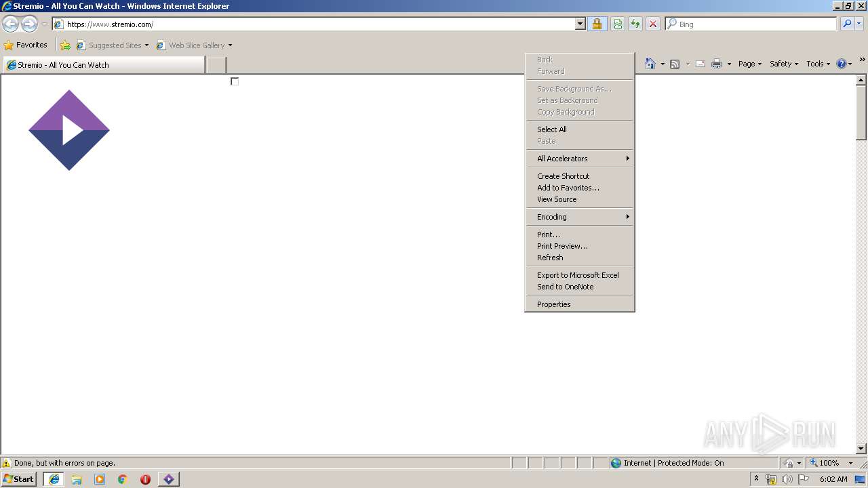Viewport: 868px width, 488px height.
Task: Click Internet Explorer taskbar icon
Action: (x=54, y=479)
